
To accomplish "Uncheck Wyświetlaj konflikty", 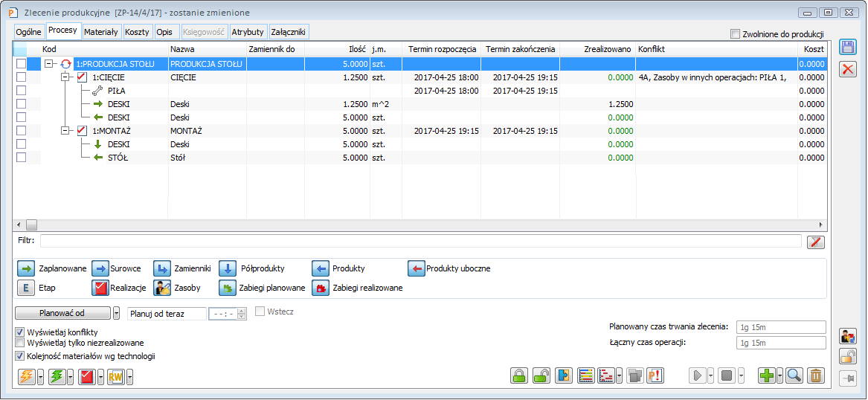I will pyautogui.click(x=20, y=332).
